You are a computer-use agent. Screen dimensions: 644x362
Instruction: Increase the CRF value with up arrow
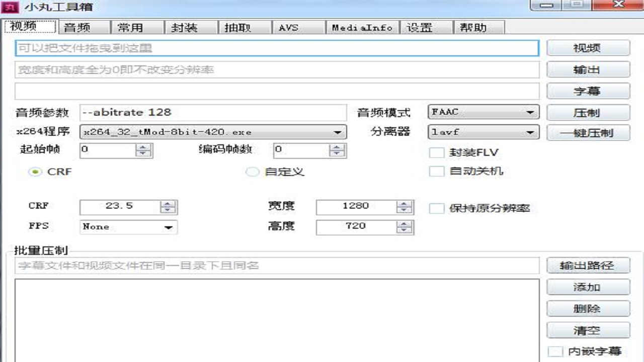click(x=168, y=204)
